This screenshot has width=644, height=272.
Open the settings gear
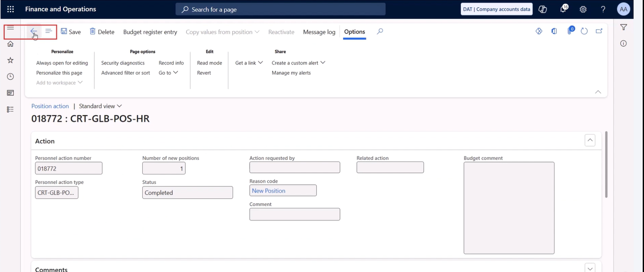tap(583, 9)
